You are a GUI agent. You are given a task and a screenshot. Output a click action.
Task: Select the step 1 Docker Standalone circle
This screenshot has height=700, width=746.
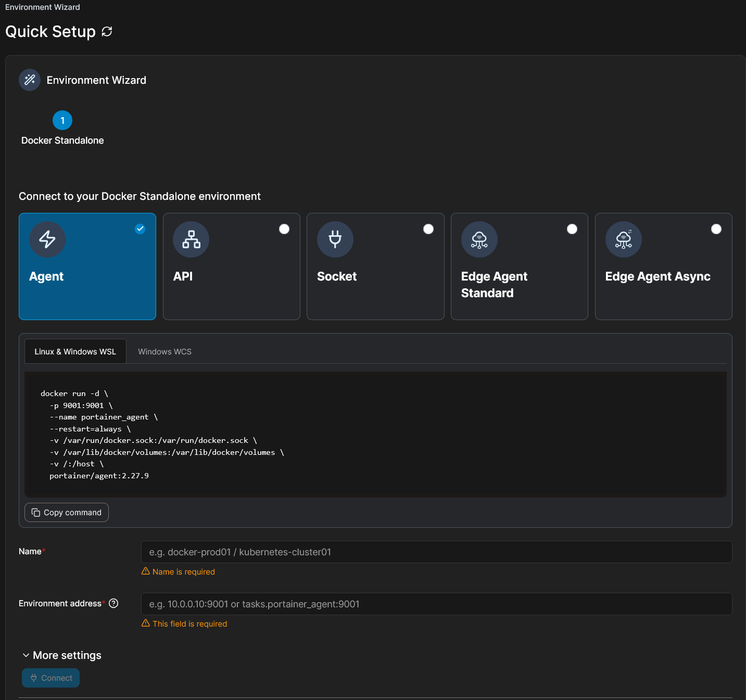click(x=62, y=120)
